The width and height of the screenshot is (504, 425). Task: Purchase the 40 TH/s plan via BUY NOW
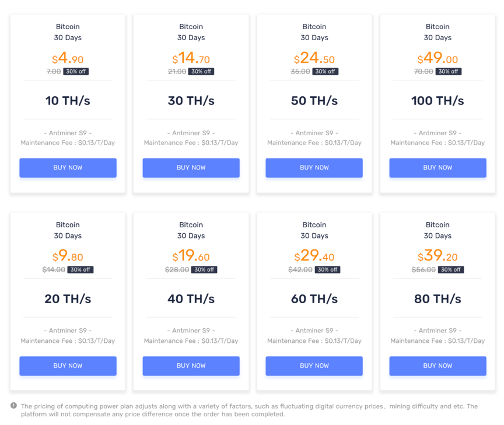pos(191,366)
